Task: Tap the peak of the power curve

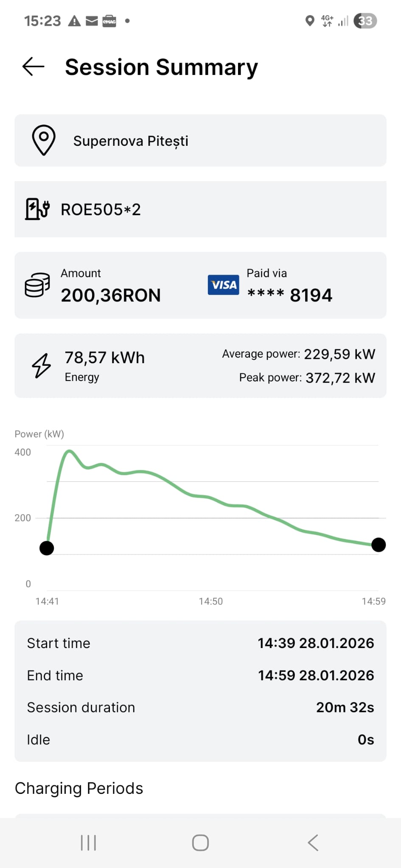Action: click(69, 451)
